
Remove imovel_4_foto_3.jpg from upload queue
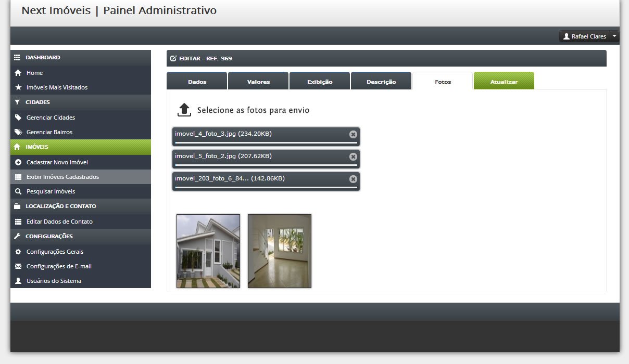pos(353,134)
